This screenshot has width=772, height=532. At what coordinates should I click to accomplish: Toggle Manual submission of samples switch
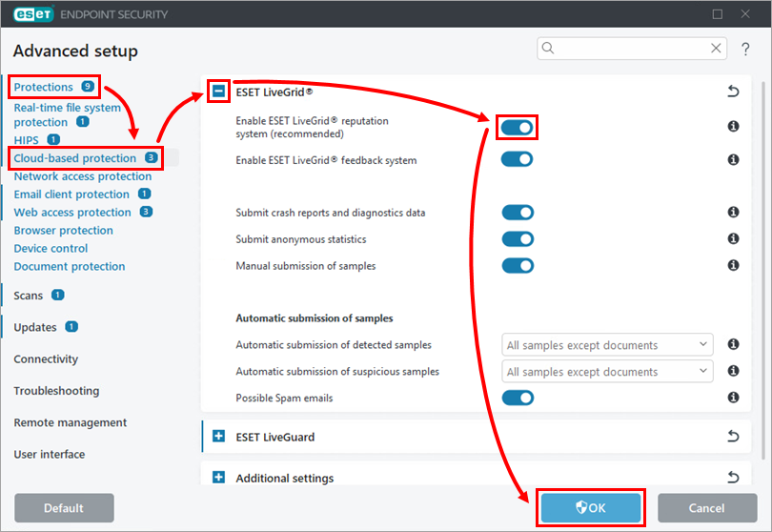pyautogui.click(x=518, y=266)
